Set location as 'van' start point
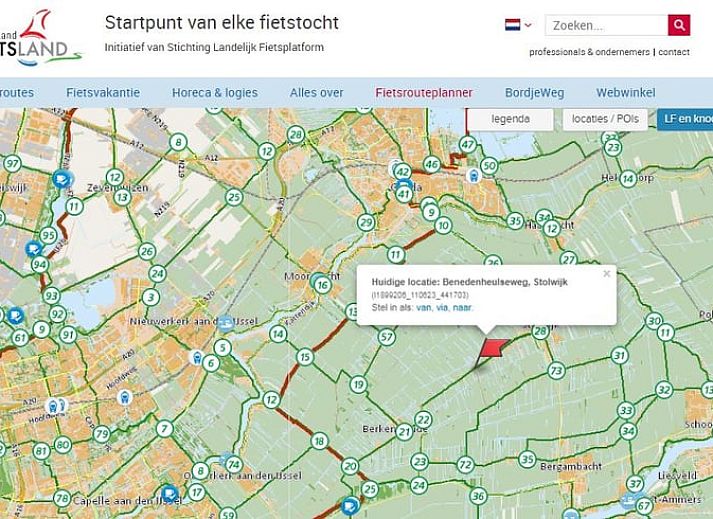 pos(424,307)
